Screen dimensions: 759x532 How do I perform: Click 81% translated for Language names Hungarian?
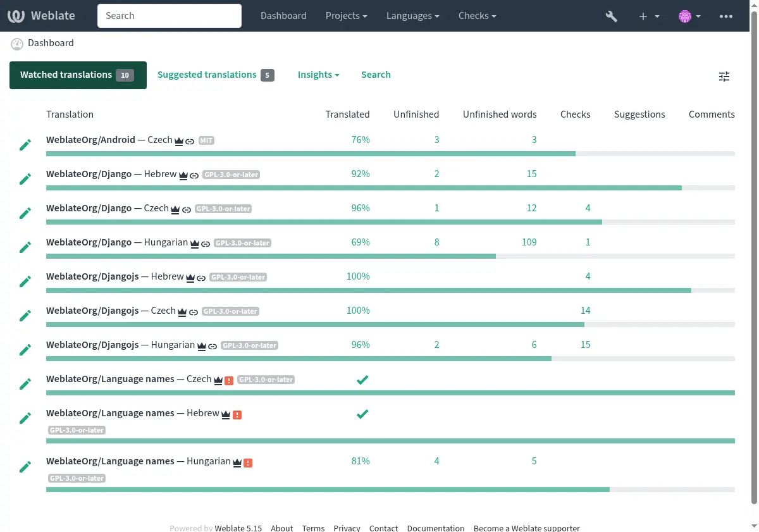[361, 461]
